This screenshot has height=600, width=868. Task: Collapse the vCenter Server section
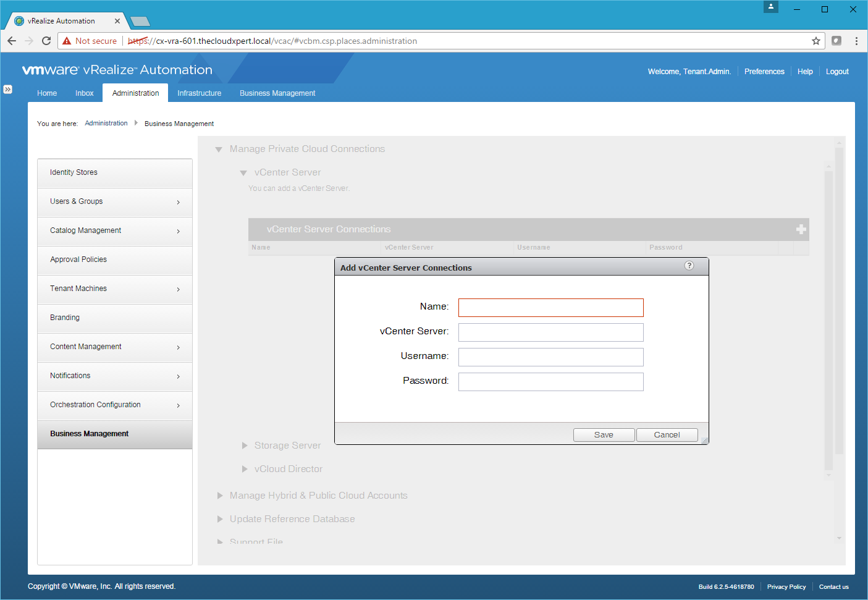pyautogui.click(x=243, y=173)
